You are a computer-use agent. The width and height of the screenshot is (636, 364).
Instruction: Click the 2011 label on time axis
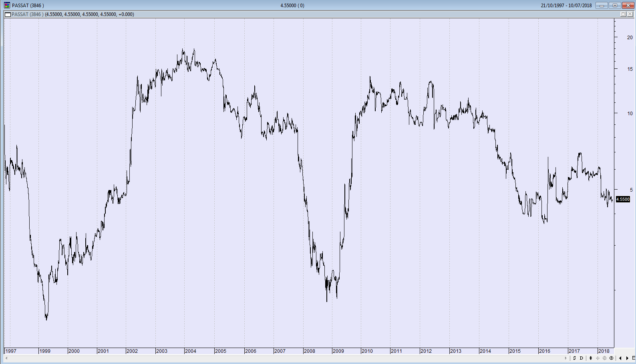(396, 351)
